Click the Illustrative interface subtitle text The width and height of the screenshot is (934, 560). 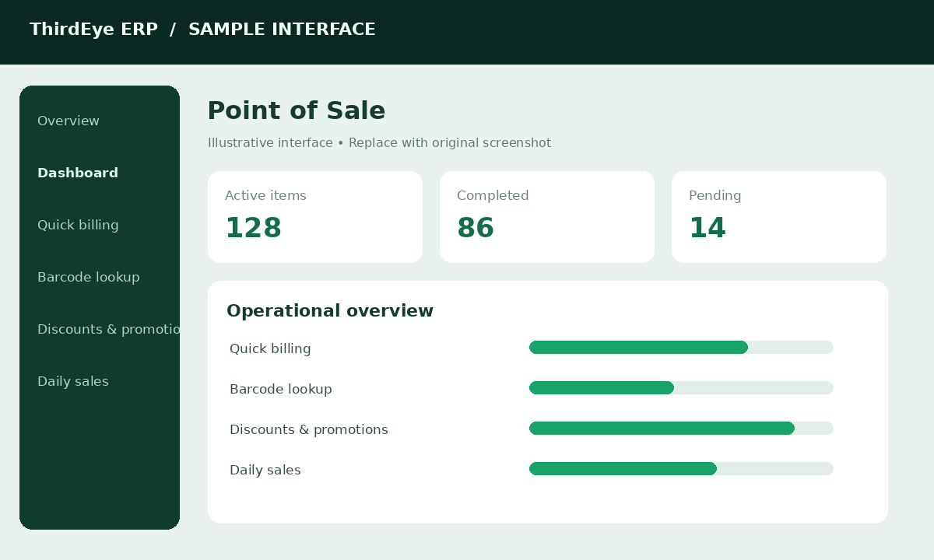point(379,143)
